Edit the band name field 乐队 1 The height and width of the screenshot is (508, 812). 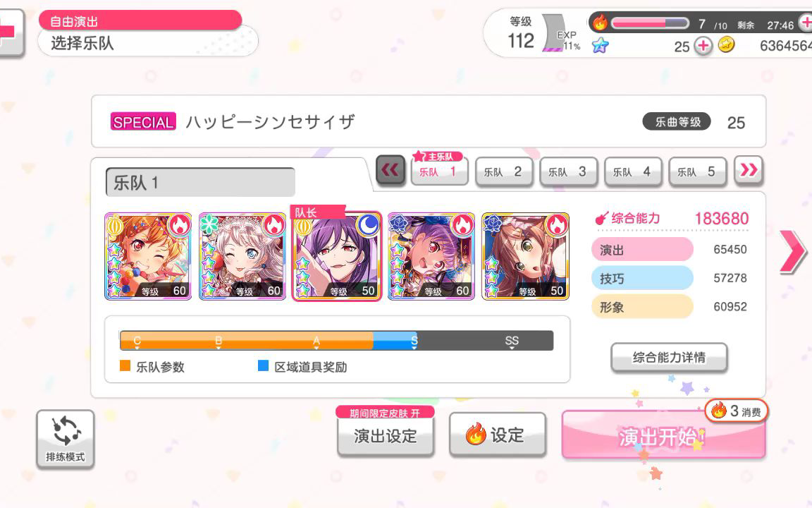tap(200, 182)
